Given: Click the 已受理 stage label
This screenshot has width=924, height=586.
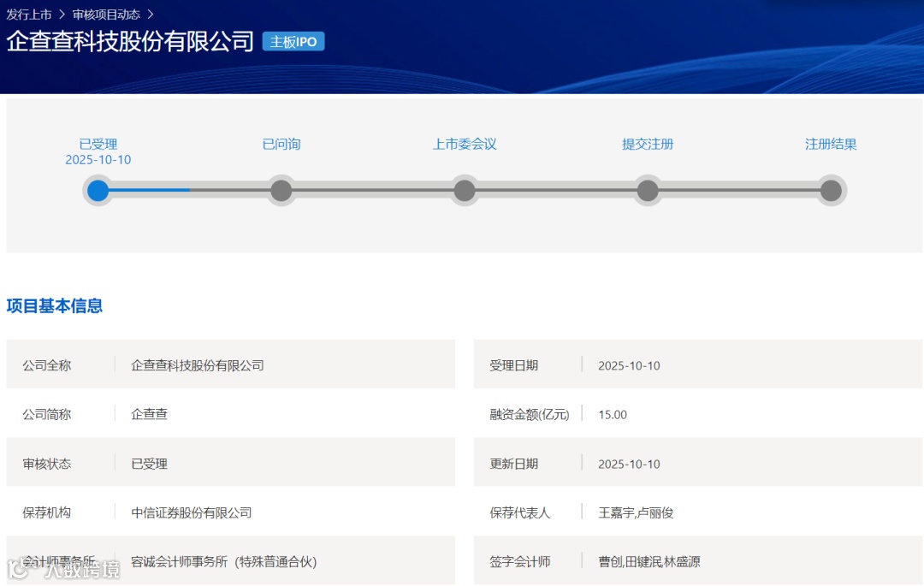Looking at the screenshot, I should (98, 145).
